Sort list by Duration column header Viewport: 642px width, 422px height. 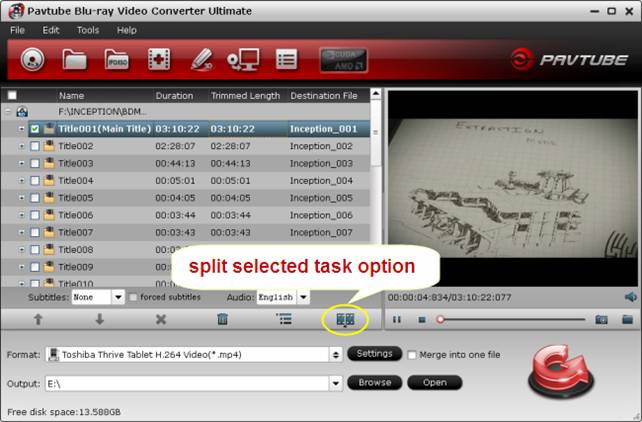[174, 96]
